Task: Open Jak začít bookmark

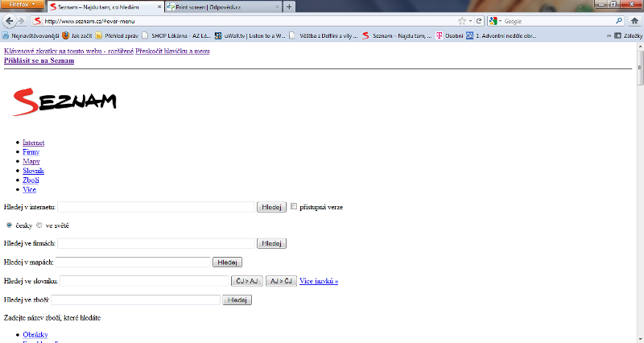Action: [77, 35]
